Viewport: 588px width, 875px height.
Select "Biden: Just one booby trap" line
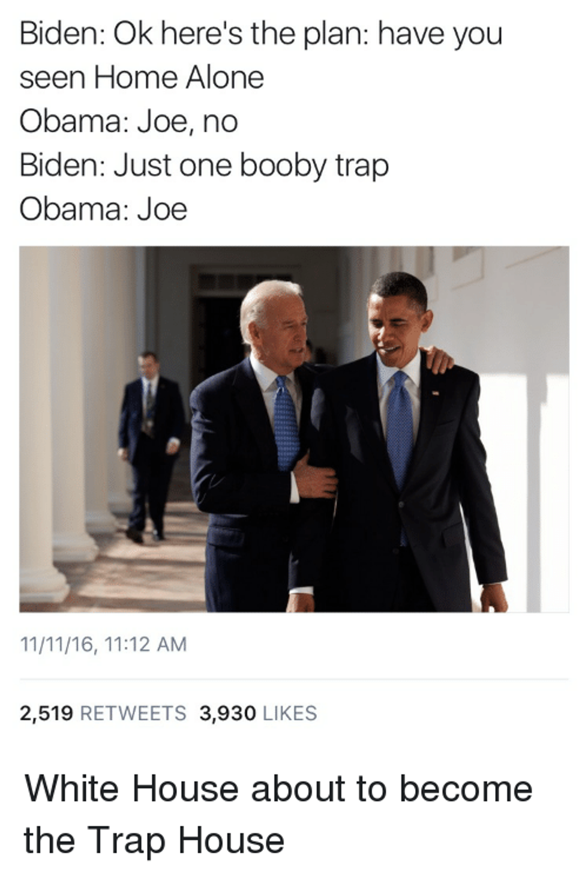[x=204, y=166]
